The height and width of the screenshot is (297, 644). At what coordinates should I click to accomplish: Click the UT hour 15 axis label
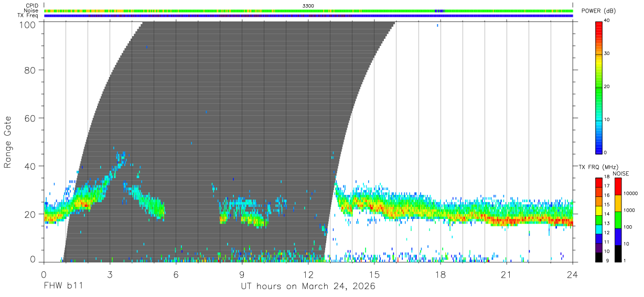pyautogui.click(x=374, y=274)
